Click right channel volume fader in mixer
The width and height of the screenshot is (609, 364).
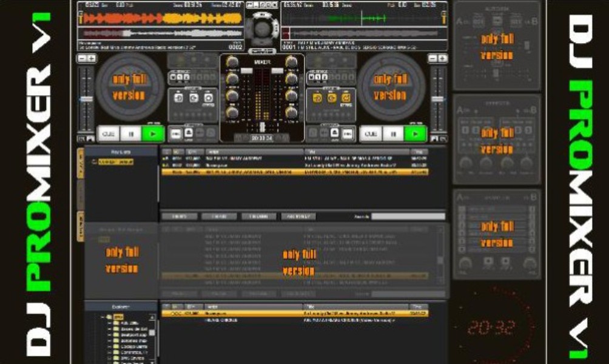coord(277,71)
